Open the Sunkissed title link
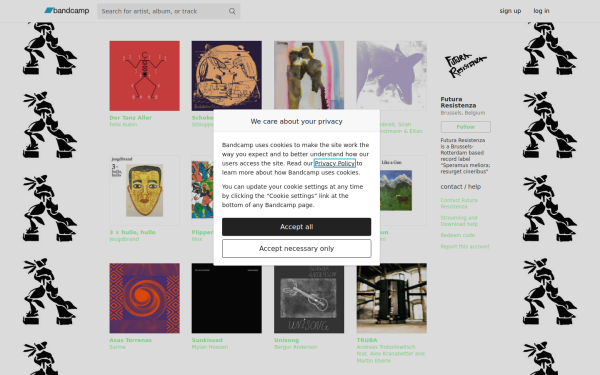The width and height of the screenshot is (600, 375). click(207, 340)
